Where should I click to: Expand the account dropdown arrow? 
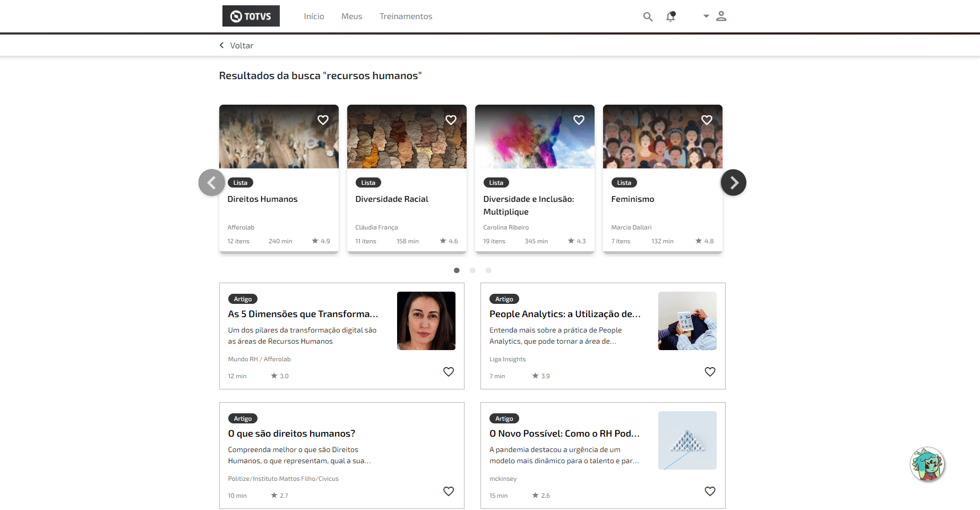(x=706, y=16)
